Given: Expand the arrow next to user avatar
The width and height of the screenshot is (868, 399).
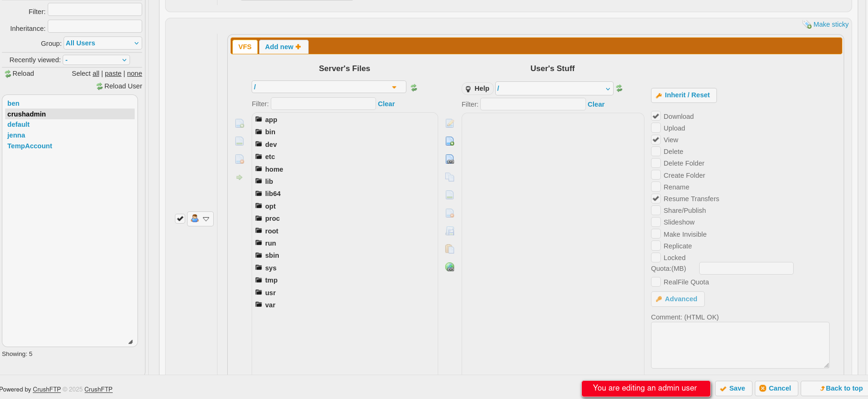Looking at the screenshot, I should [206, 219].
